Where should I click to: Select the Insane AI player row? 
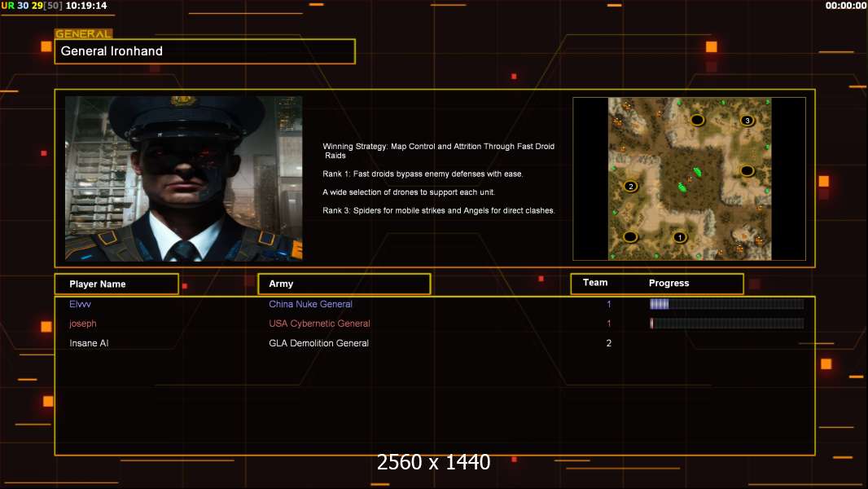435,343
